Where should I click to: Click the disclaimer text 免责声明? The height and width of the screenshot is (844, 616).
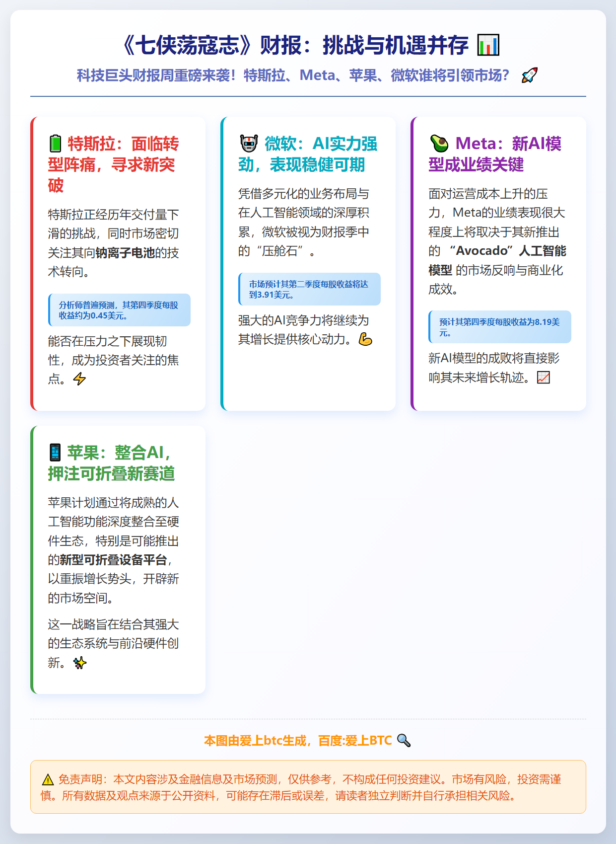coord(301,787)
